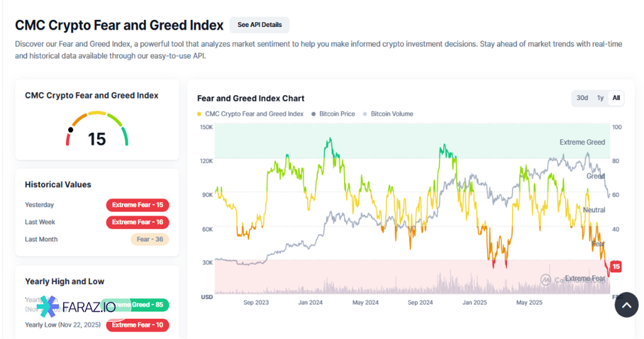Click the fear and greed gauge icon

tap(97, 130)
